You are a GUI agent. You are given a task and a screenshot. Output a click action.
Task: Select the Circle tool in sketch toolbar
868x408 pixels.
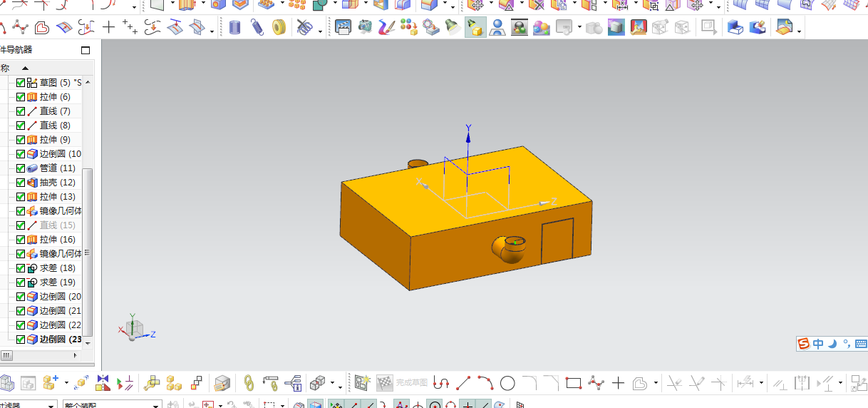click(507, 383)
